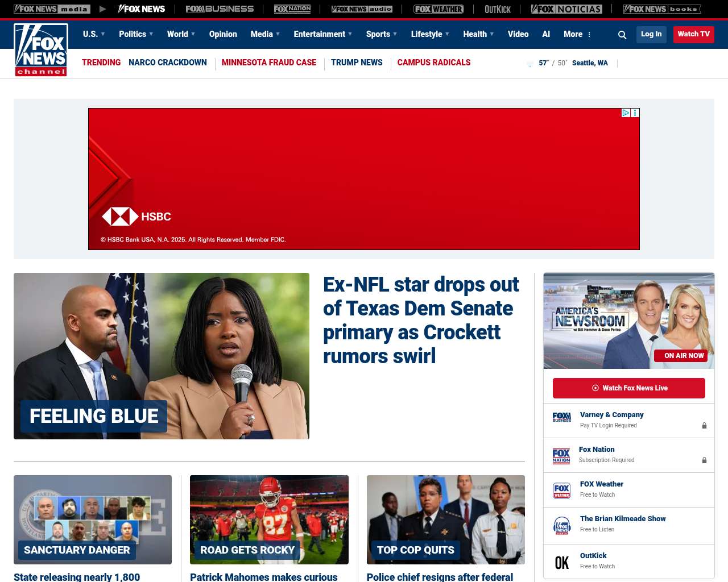Screen dimensions: 728x582
Task: Open trending topic Minnesota Fraud Case
Action: [269, 63]
